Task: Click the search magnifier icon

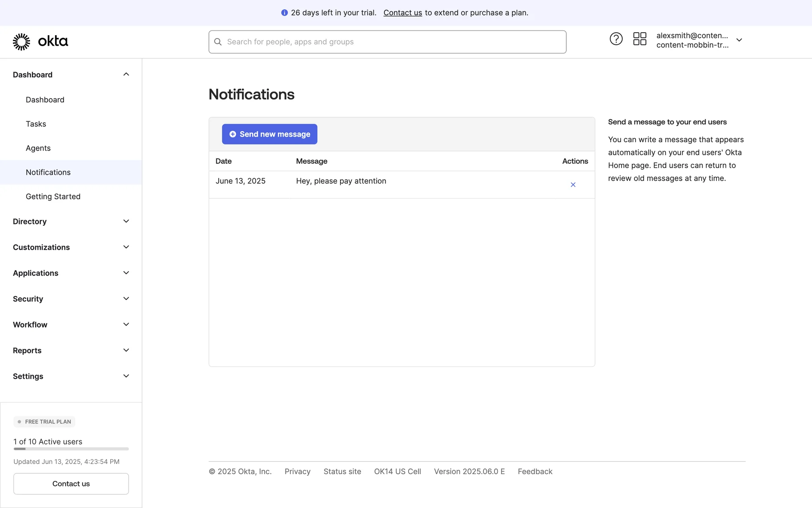Action: click(218, 42)
